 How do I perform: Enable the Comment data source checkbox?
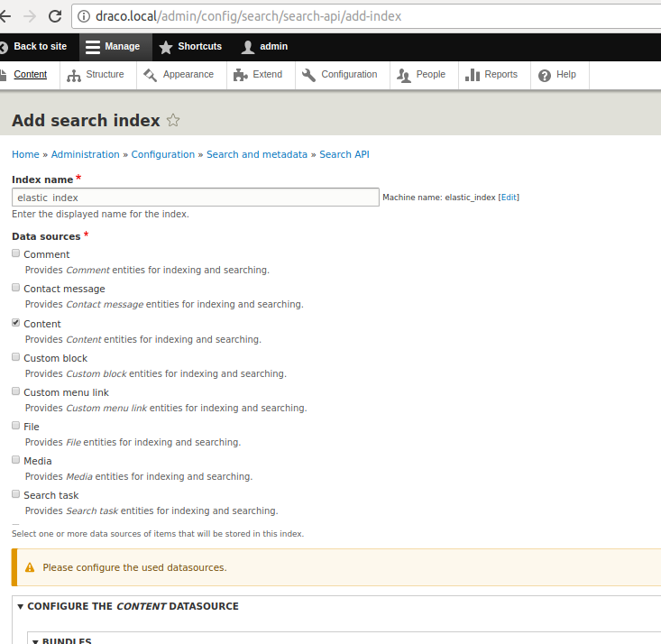coord(16,253)
